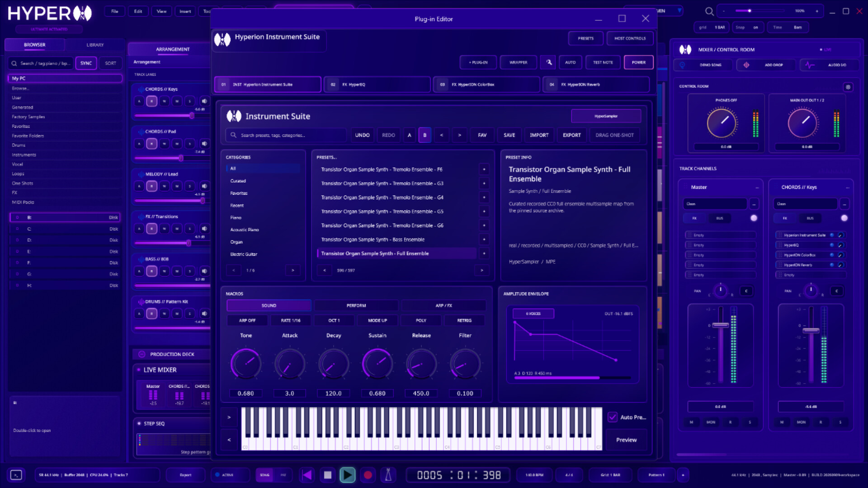Select slot 02 FX HyperEQ tab
The width and height of the screenshot is (868, 488).
(377, 84)
